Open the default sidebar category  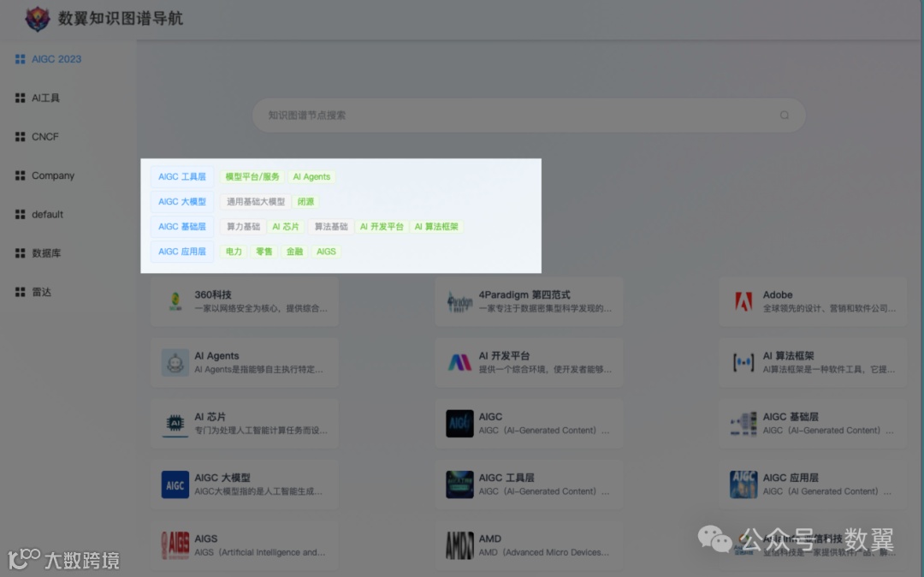click(38, 215)
